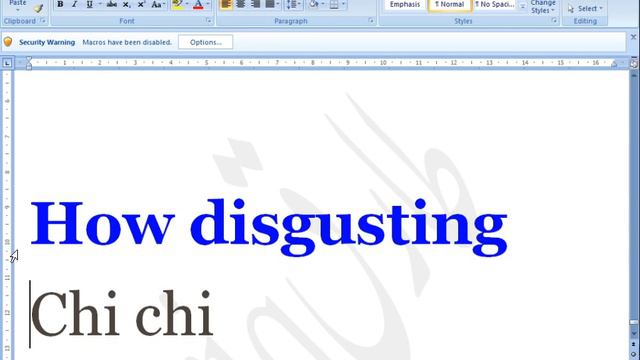The height and width of the screenshot is (360, 640).
Task: Open the Change Styles menu
Action: (543, 7)
